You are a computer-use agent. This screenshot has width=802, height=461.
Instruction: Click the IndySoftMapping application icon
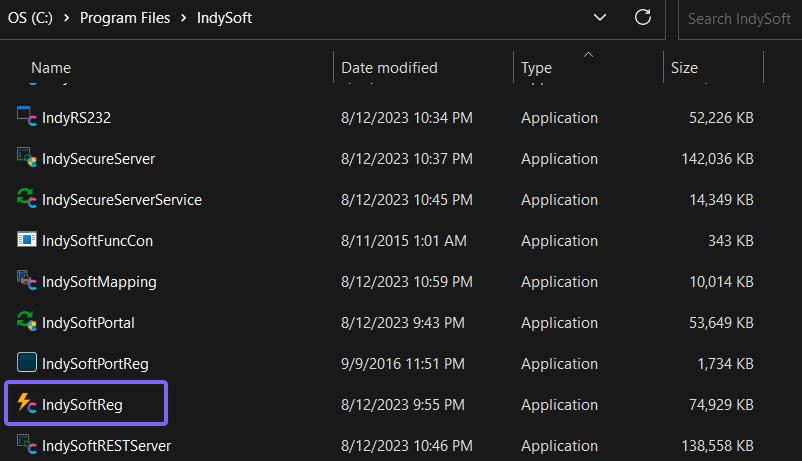point(26,281)
